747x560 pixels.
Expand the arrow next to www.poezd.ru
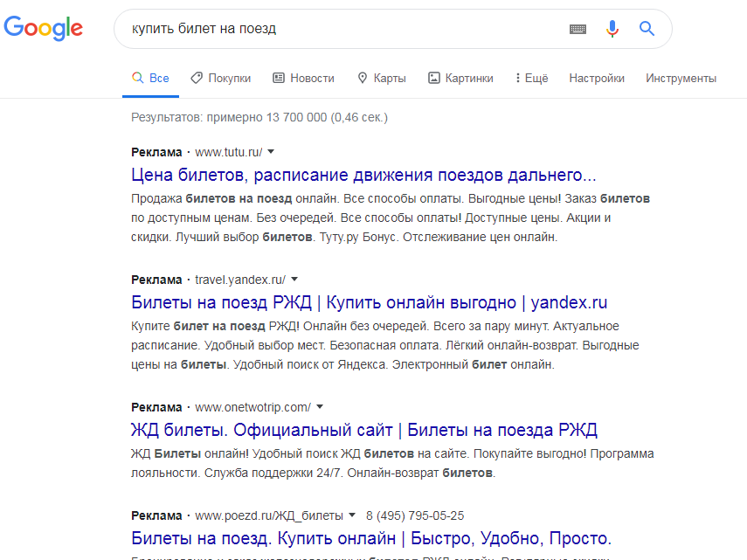pyautogui.click(x=352, y=515)
